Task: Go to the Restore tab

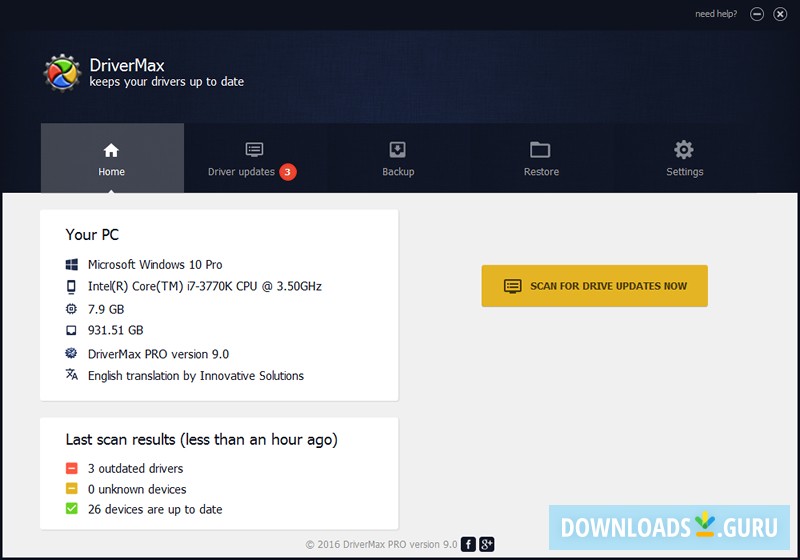Action: pos(541,158)
